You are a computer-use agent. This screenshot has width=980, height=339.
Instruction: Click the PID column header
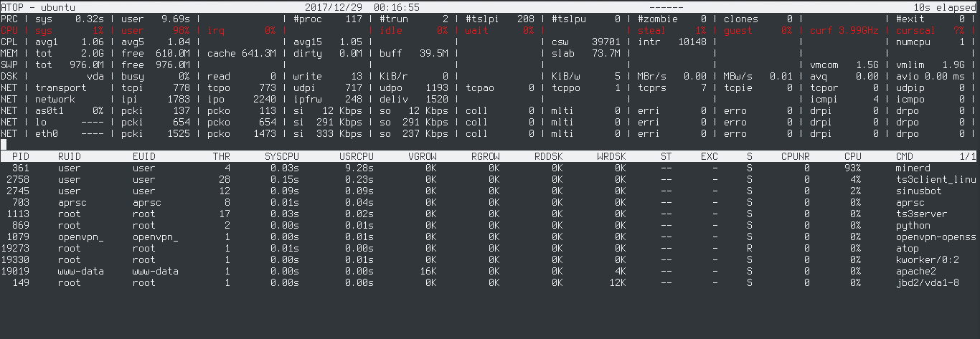tap(20, 156)
